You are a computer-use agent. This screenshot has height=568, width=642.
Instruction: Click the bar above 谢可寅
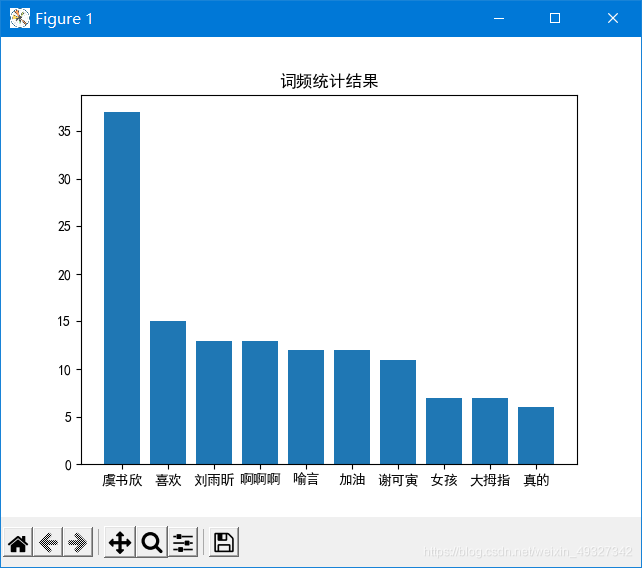point(398,412)
